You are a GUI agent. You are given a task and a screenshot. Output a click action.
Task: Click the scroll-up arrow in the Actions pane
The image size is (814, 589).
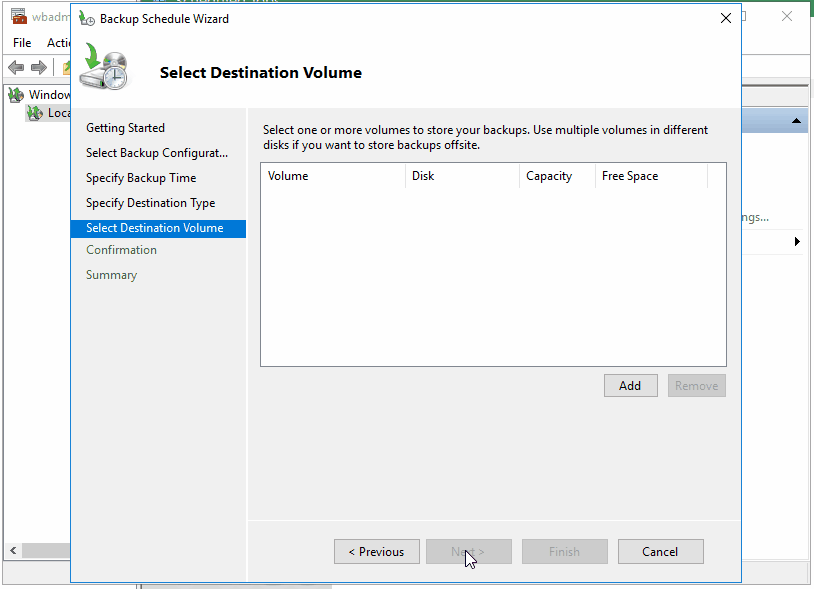pyautogui.click(x=797, y=120)
